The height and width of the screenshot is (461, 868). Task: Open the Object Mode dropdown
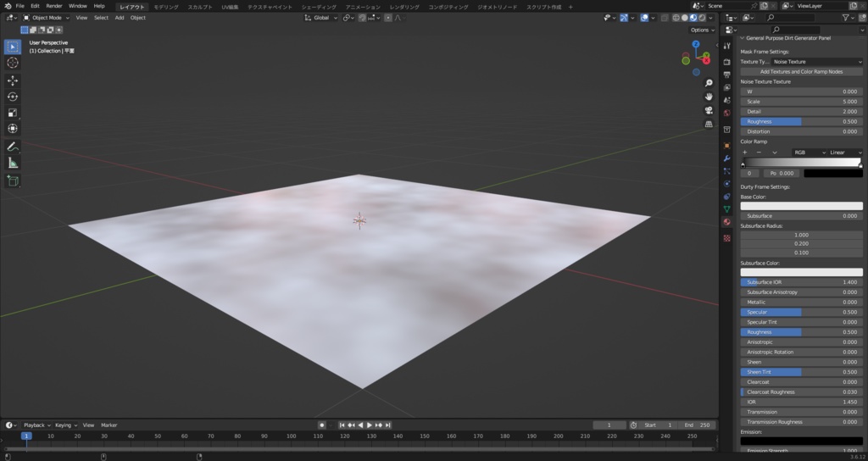click(47, 18)
